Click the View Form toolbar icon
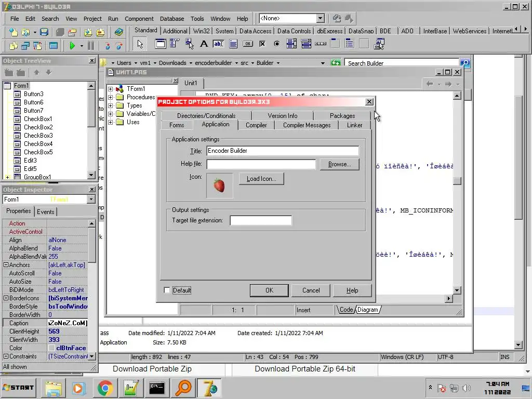The height and width of the screenshot is (399, 532). [25, 45]
